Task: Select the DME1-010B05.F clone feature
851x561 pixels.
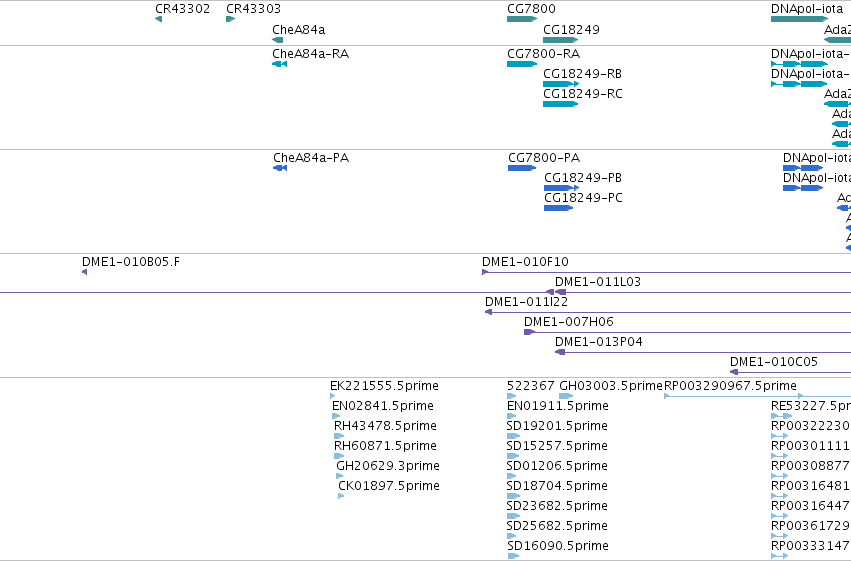Action: (131, 262)
